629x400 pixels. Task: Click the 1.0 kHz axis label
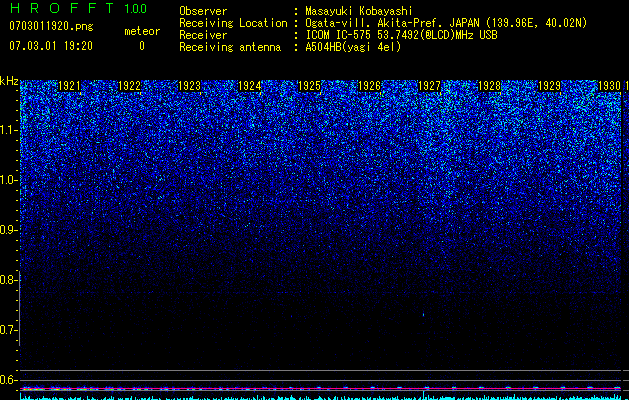(x=8, y=180)
